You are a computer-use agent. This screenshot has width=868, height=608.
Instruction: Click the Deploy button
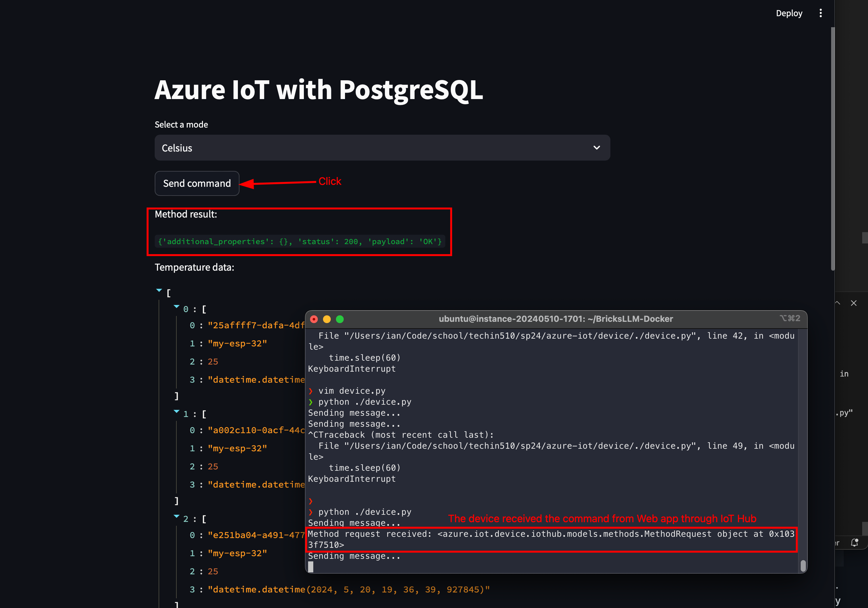pos(789,13)
